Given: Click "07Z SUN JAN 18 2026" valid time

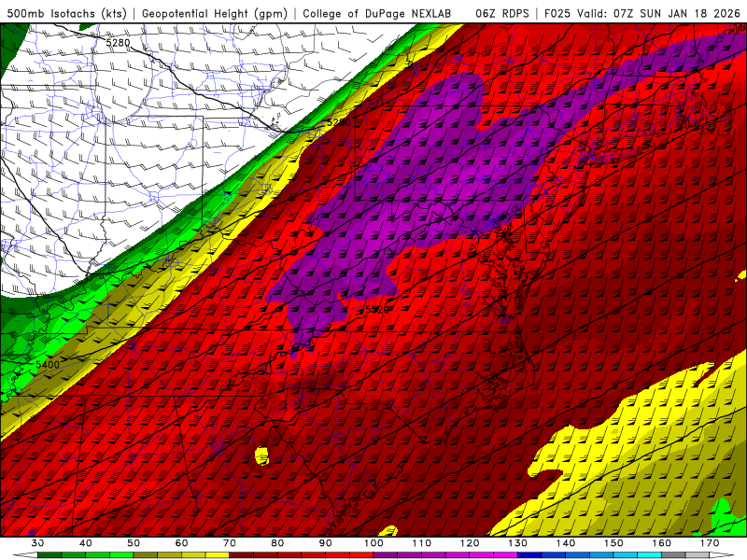Looking at the screenshot, I should tap(676, 13).
